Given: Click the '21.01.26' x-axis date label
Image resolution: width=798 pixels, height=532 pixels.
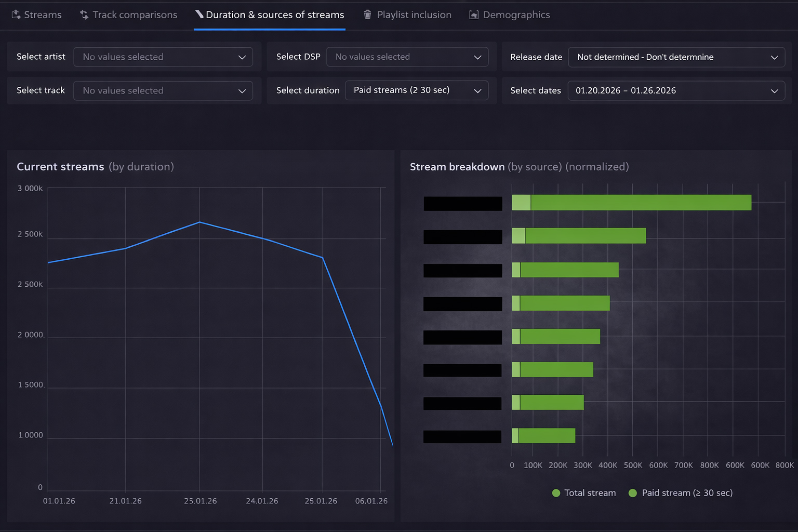Looking at the screenshot, I should 125,501.
